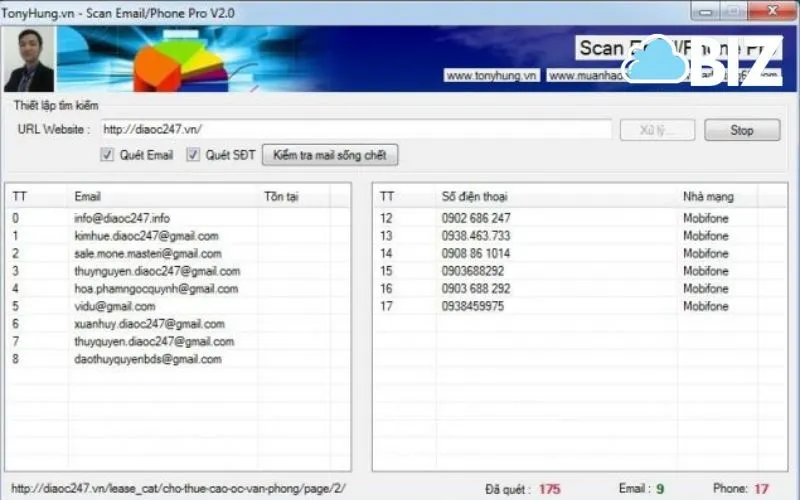Select the kimhue.diaoc247@gmail.com row

[146, 235]
